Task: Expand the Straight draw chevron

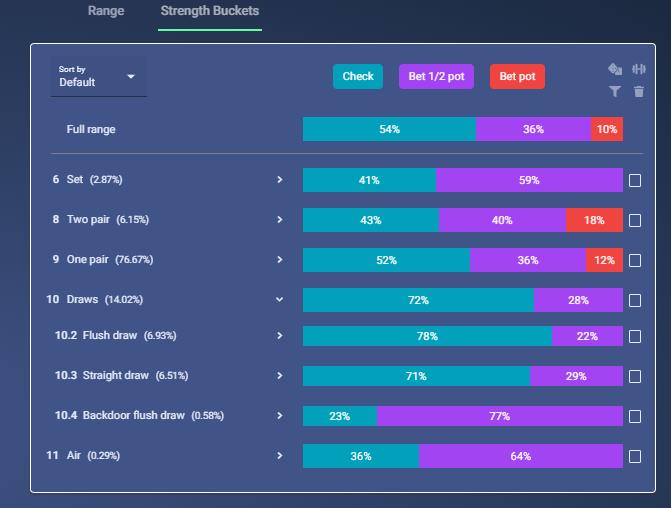Action: click(279, 376)
